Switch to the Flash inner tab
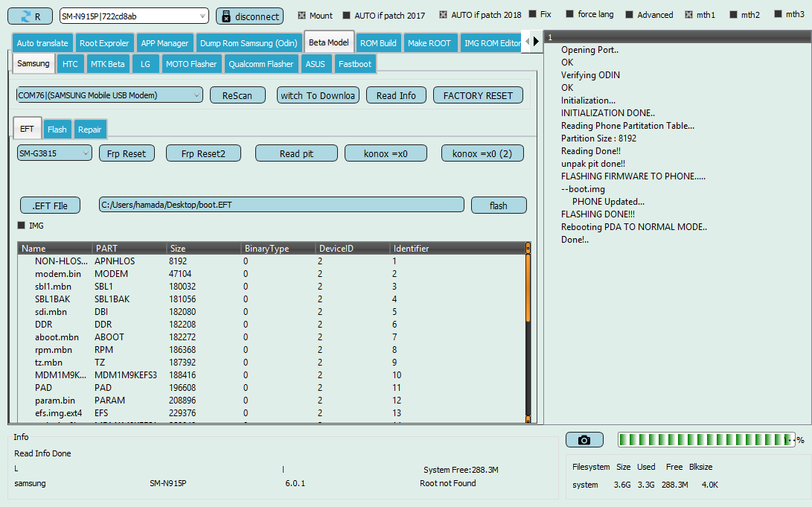Screen dimensions: 812x507 [57, 130]
